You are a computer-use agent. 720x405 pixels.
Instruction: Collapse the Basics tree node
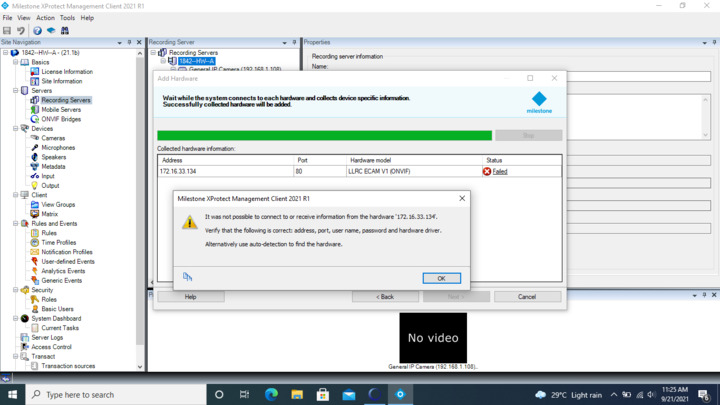click(x=16, y=62)
